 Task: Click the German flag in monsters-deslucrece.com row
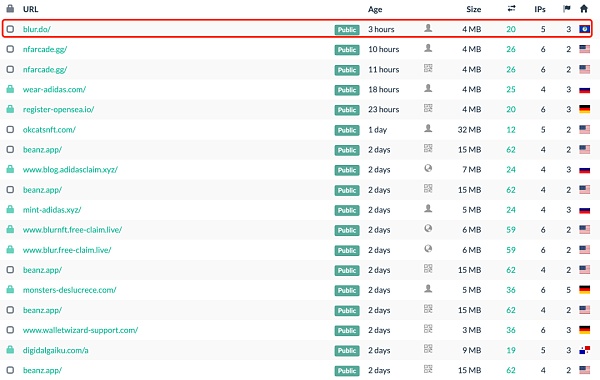(584, 290)
